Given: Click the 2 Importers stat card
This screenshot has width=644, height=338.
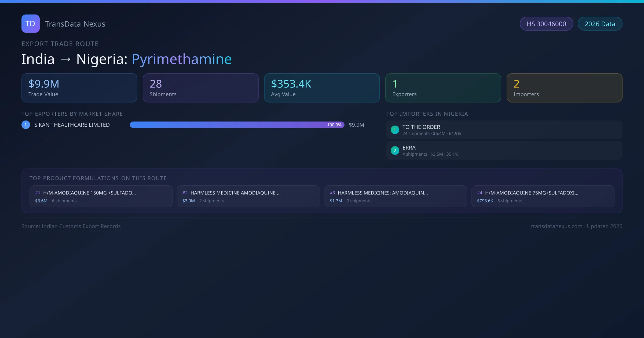Looking at the screenshot, I should 564,88.
